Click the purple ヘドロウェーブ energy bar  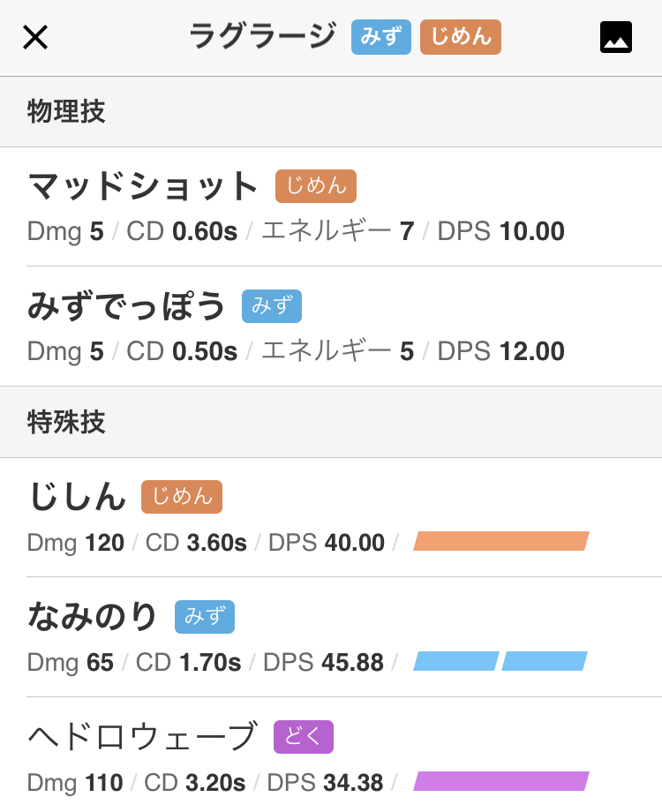tap(500, 781)
